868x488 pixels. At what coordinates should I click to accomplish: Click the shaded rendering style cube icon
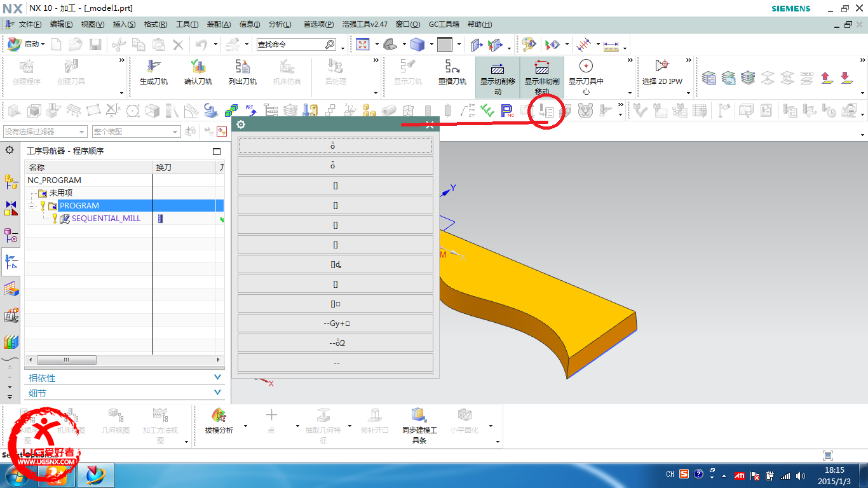(x=417, y=44)
